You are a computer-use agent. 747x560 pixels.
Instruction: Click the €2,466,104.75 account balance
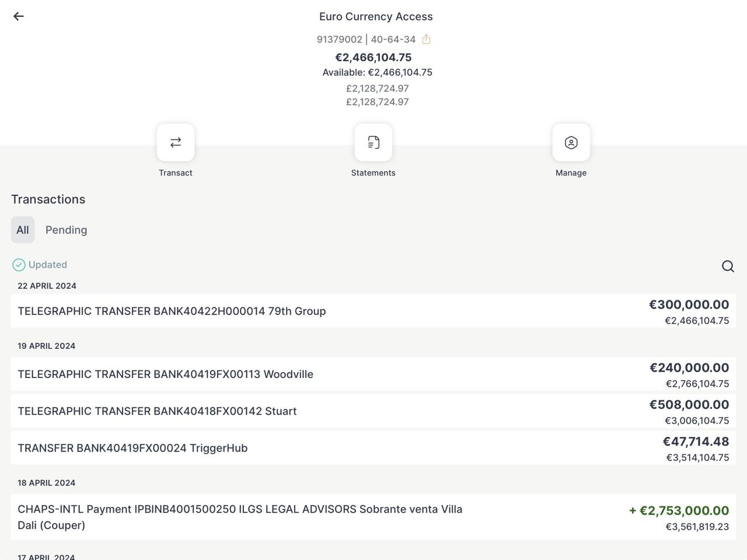pos(373,57)
